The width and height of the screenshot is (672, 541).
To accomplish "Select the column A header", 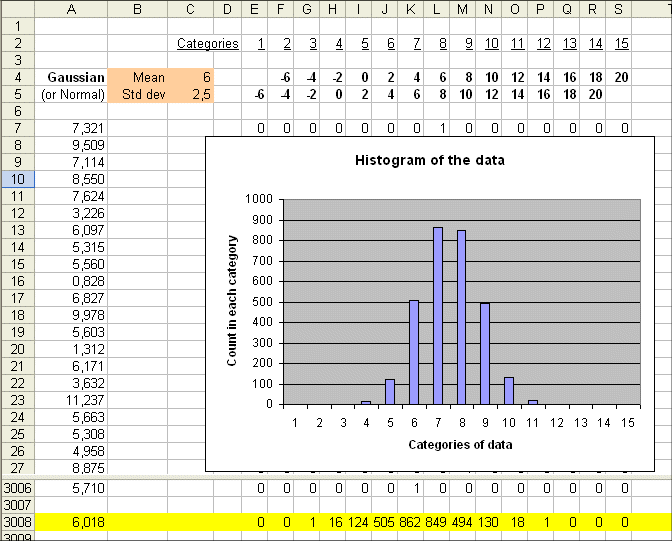I will (x=71, y=9).
